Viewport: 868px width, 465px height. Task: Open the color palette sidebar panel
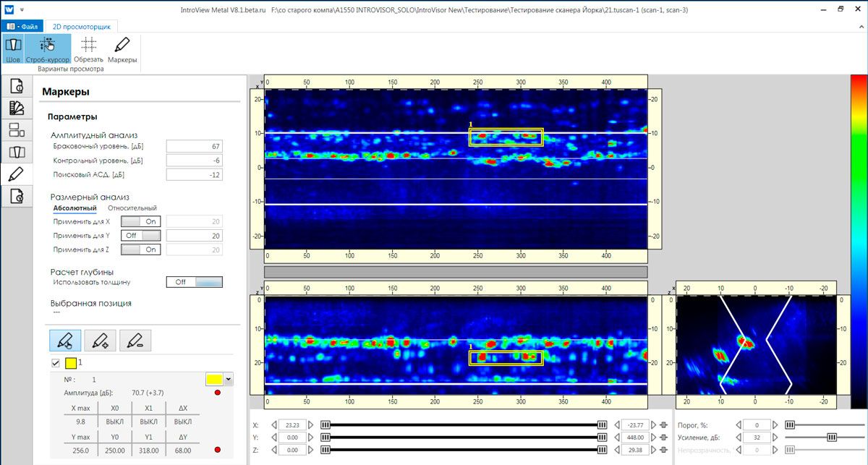[17, 108]
